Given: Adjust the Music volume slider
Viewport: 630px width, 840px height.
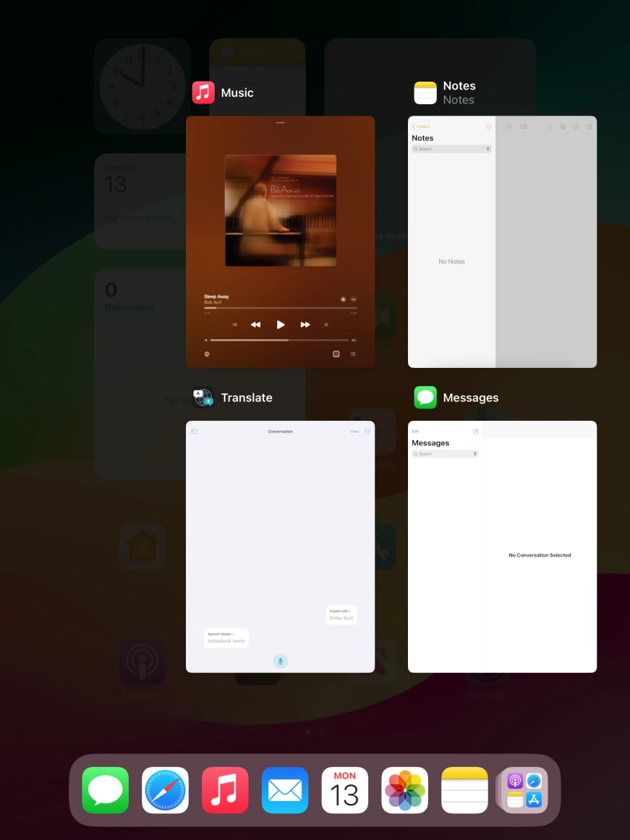Looking at the screenshot, I should point(279,340).
